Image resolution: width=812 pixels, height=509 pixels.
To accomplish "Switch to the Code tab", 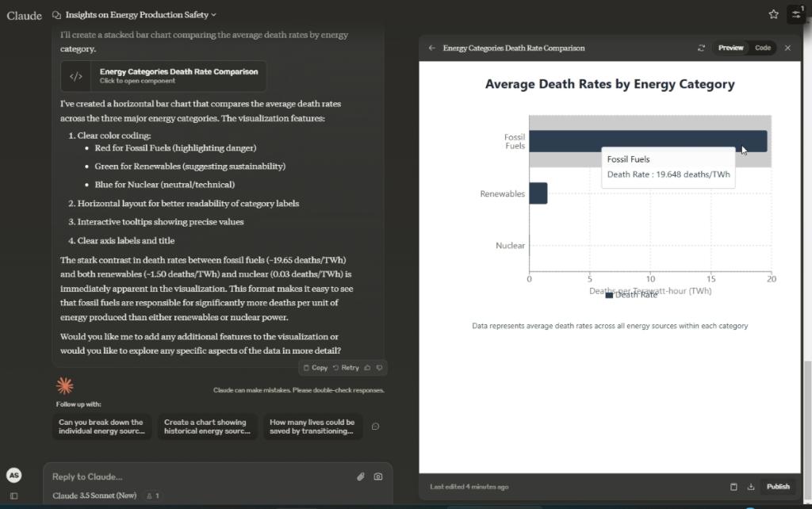I will pyautogui.click(x=762, y=48).
